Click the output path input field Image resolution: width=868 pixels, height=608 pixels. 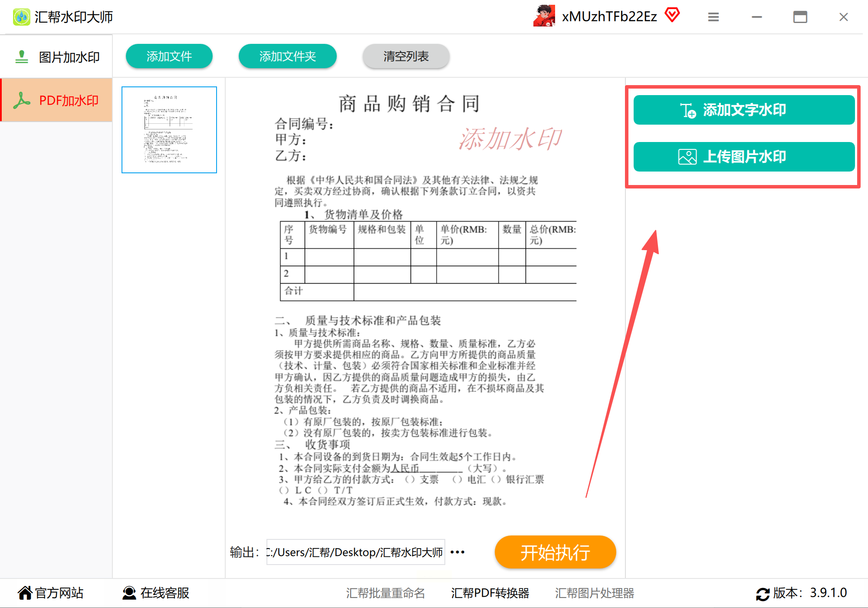[355, 552]
